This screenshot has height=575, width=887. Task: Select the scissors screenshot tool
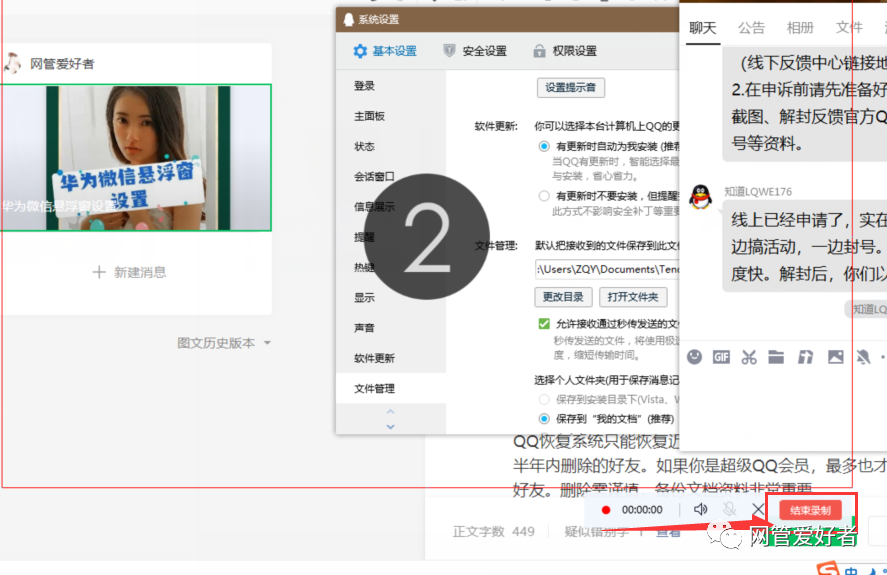[x=748, y=357]
